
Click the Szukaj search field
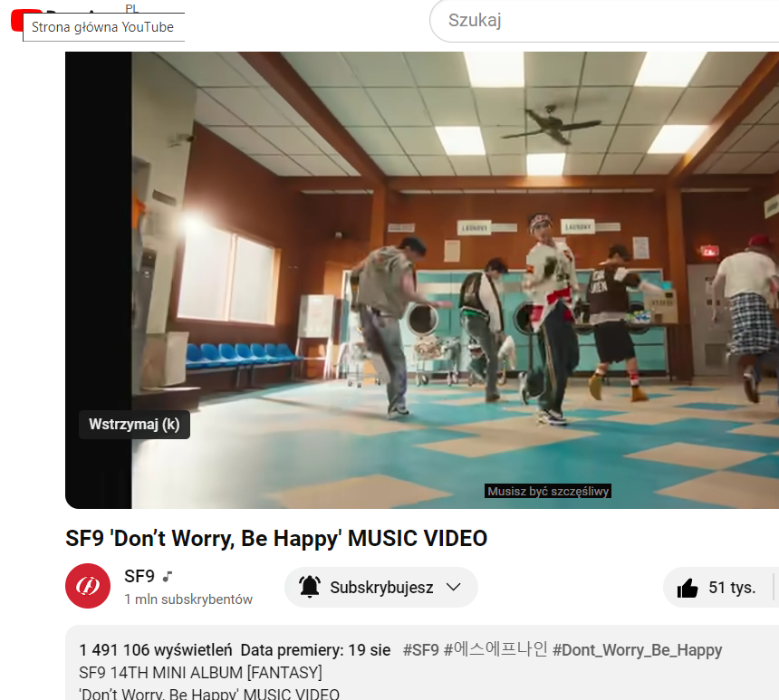[604, 20]
